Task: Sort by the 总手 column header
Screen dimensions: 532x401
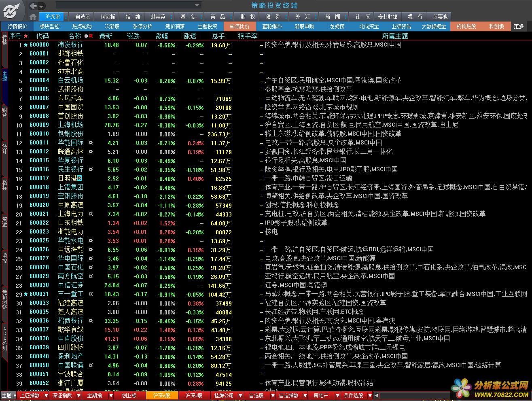Action: 218,36
